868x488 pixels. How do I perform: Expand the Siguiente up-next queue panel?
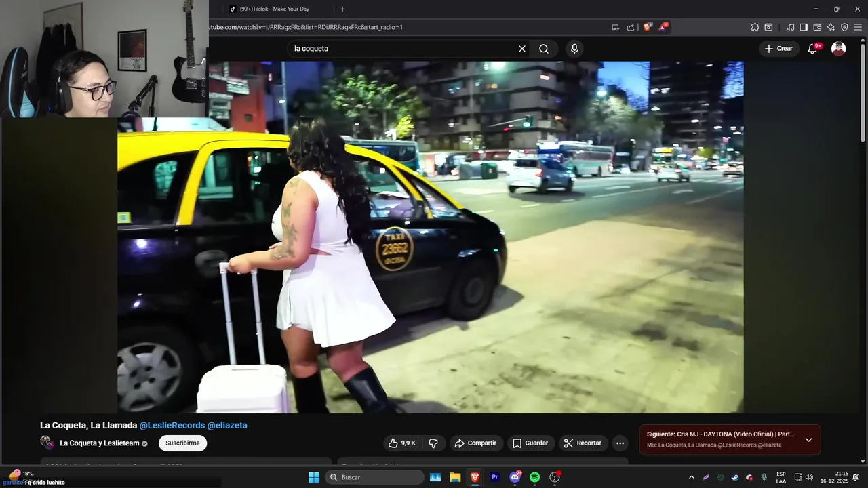(808, 440)
